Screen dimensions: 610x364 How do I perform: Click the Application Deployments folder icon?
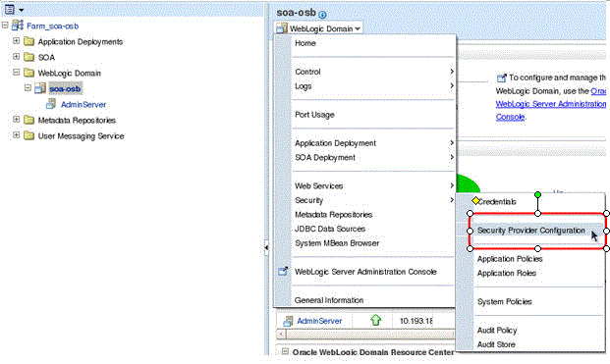click(29, 41)
